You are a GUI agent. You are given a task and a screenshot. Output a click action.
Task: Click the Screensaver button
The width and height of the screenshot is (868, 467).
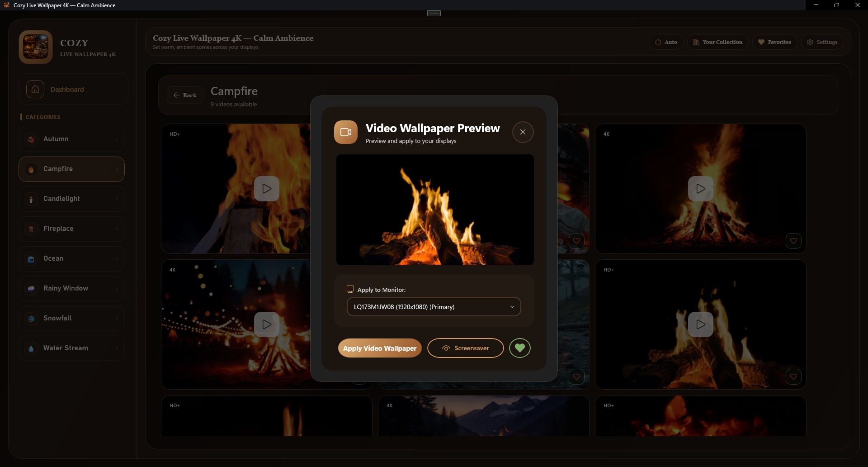(x=466, y=348)
